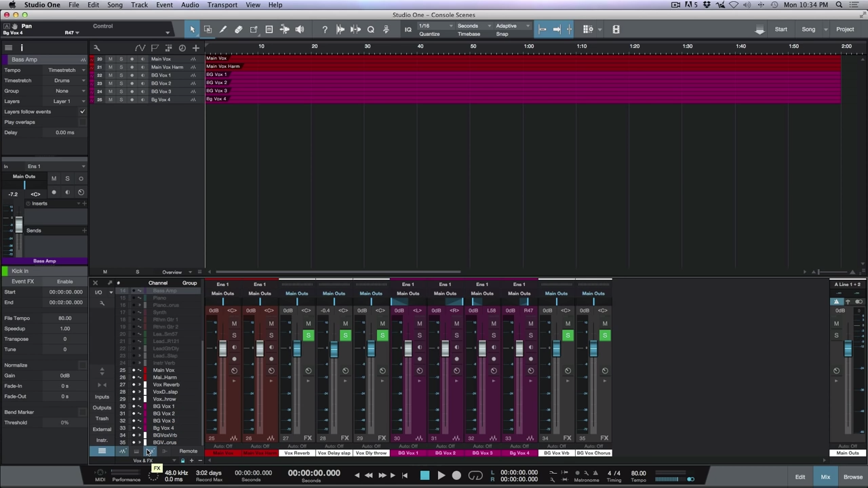Open the Track menu
868x488 pixels.
pos(139,5)
